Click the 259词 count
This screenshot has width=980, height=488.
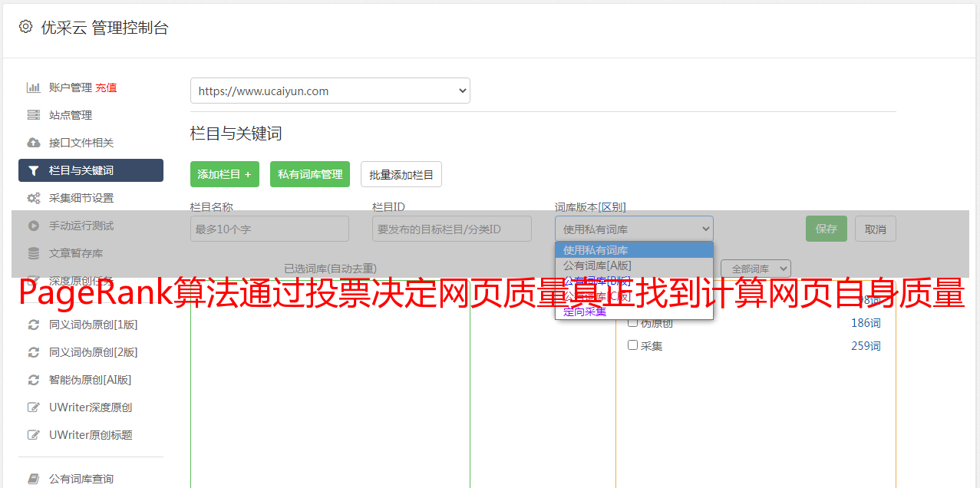coord(866,346)
